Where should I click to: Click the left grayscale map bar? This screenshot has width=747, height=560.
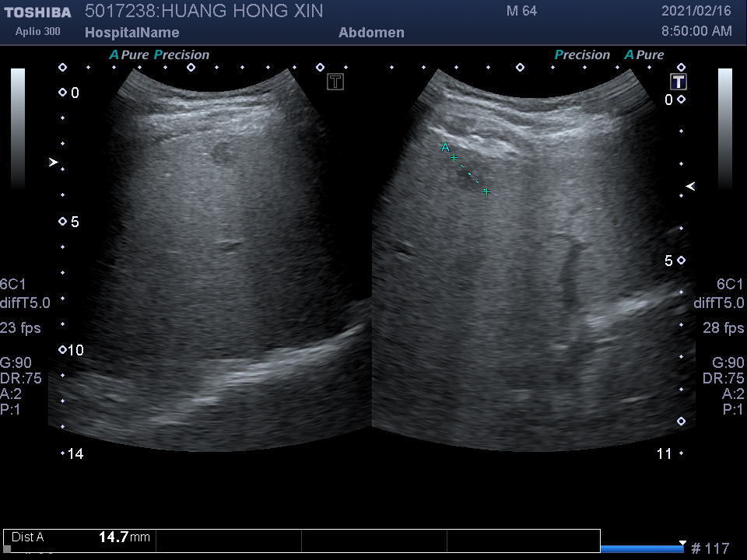[18, 128]
